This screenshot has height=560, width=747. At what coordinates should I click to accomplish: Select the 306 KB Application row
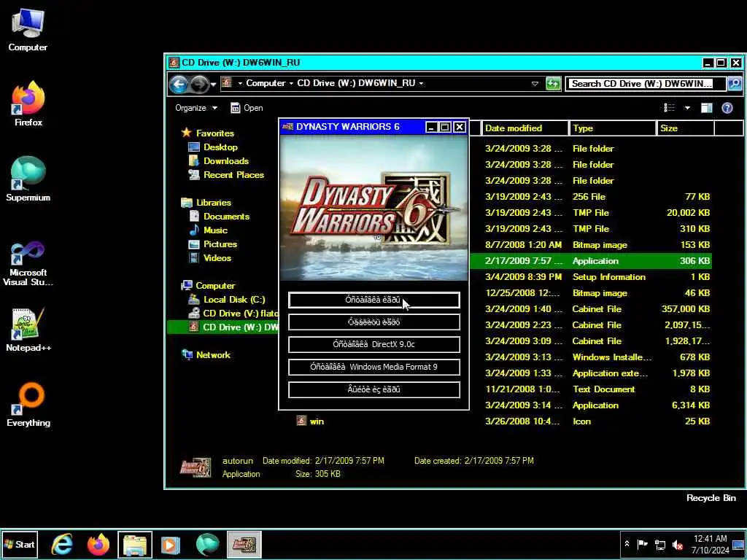(x=591, y=261)
